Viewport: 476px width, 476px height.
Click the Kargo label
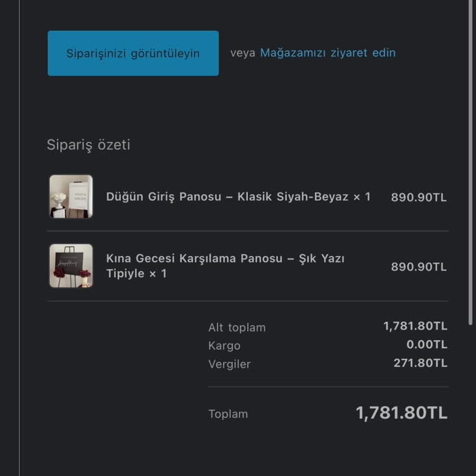click(224, 346)
